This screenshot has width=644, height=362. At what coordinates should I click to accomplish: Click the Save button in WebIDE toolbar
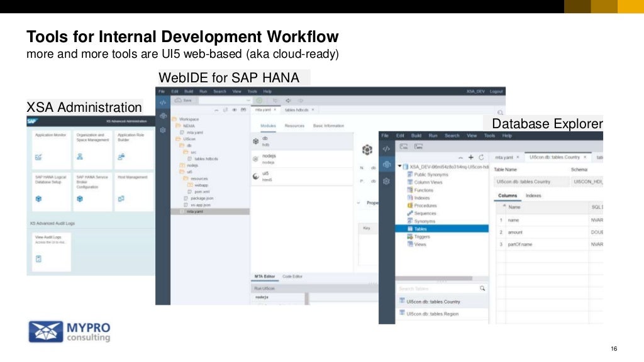coord(184,100)
